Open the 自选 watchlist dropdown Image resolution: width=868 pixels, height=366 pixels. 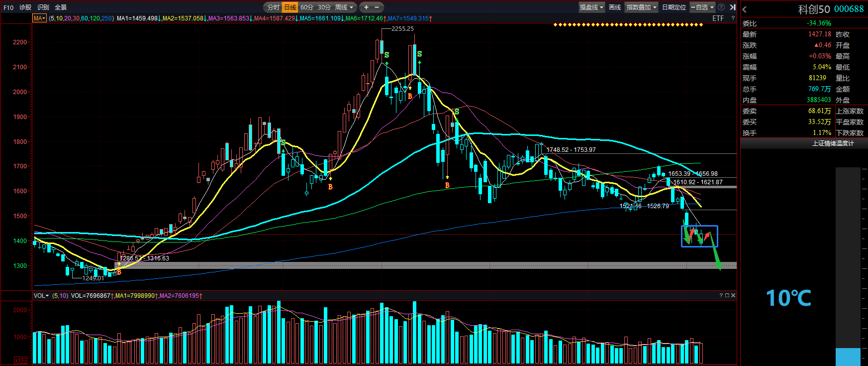[702, 7]
